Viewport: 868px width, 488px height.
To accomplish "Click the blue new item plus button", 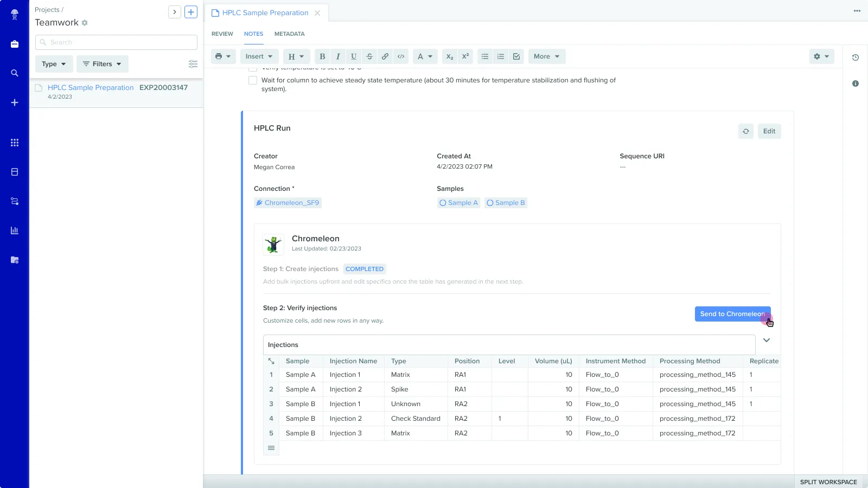I will tap(191, 12).
